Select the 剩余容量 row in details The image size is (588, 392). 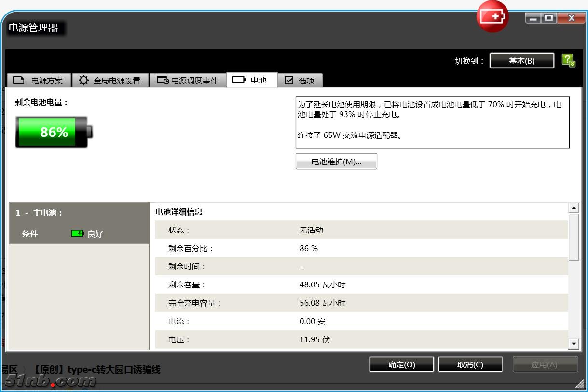click(x=361, y=284)
